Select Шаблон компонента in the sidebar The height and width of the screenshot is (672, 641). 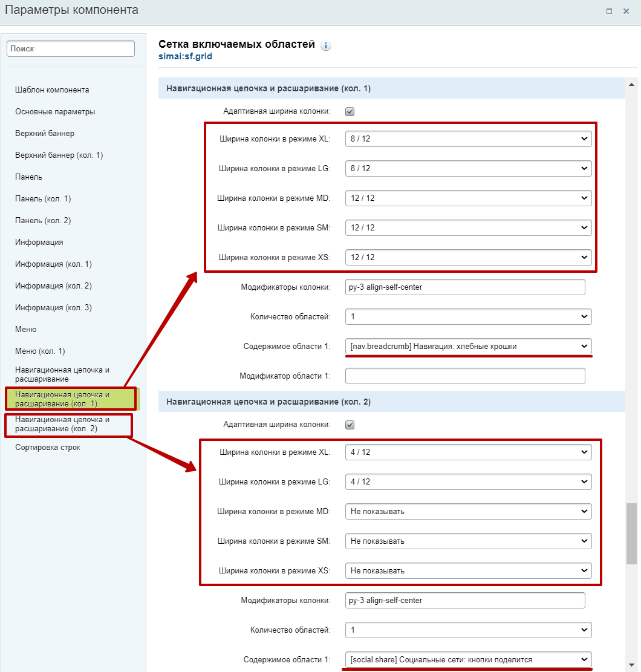click(x=52, y=90)
